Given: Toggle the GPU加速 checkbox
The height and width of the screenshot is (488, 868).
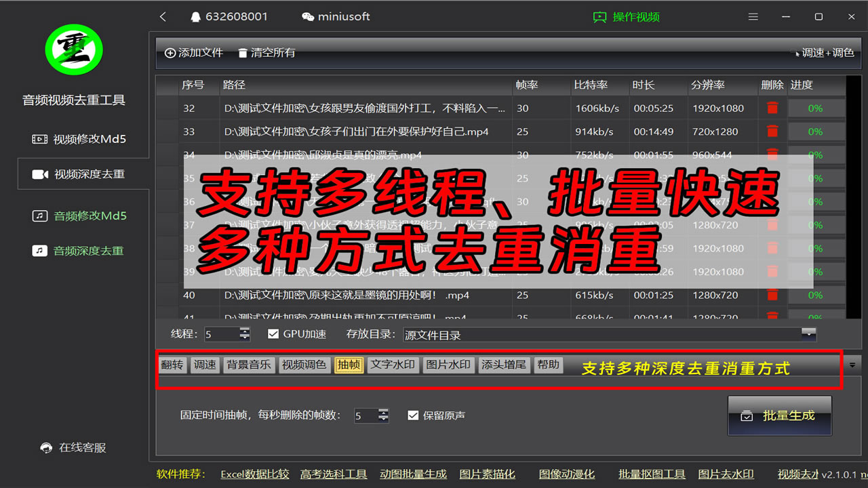Looking at the screenshot, I should pyautogui.click(x=273, y=333).
